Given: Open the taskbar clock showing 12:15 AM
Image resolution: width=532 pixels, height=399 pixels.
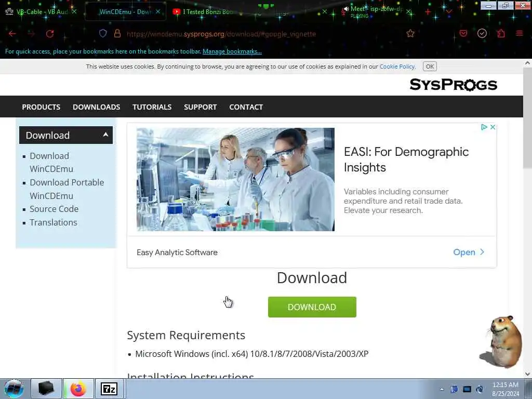Looking at the screenshot, I should coord(506,389).
